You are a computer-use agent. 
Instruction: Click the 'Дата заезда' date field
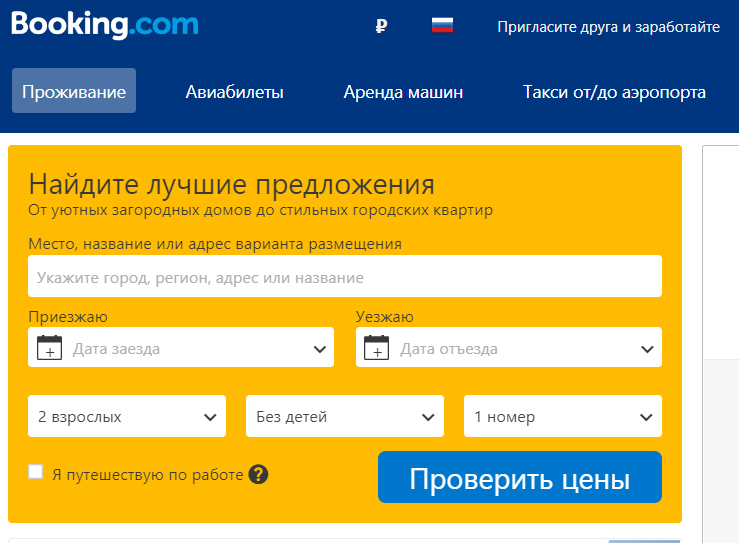click(x=181, y=347)
